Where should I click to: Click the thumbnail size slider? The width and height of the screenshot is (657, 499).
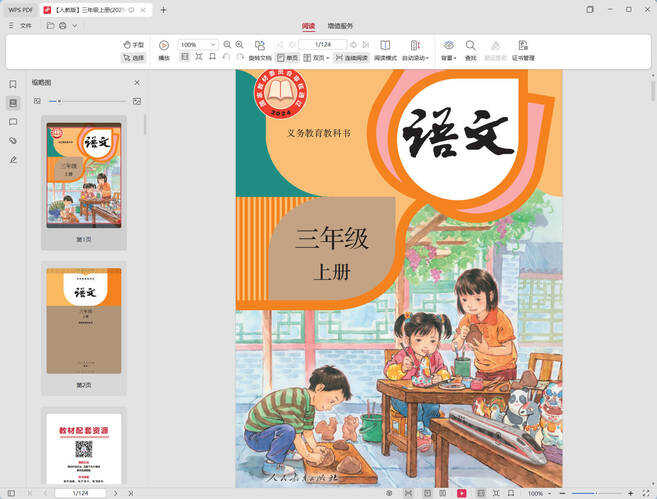[59, 101]
